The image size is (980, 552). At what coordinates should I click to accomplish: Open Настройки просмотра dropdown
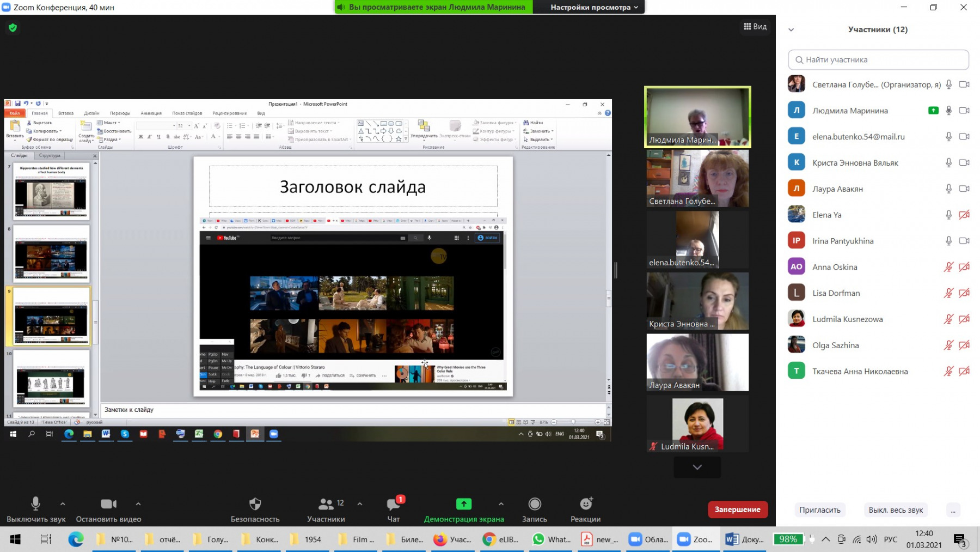(x=593, y=7)
